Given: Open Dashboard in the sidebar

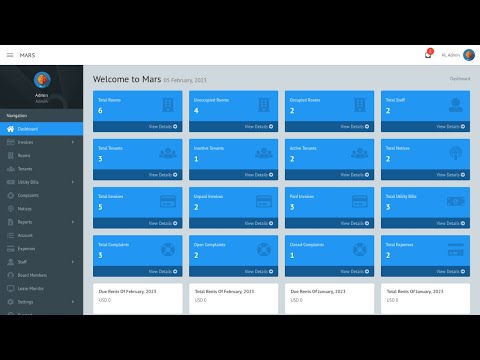Looking at the screenshot, I should tap(41, 129).
